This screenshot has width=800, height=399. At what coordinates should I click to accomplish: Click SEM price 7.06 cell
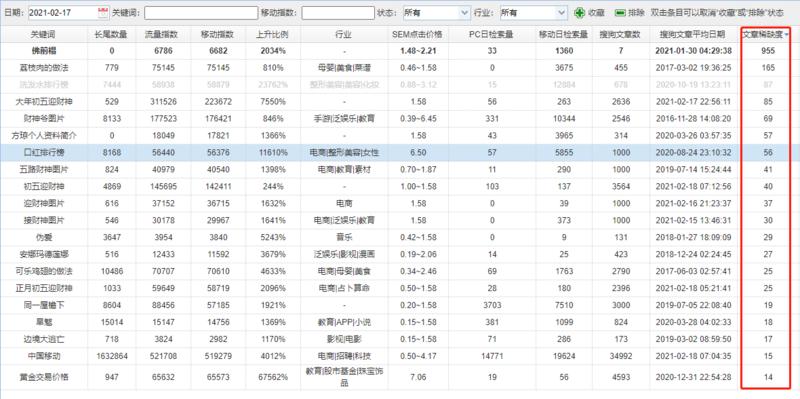418,378
